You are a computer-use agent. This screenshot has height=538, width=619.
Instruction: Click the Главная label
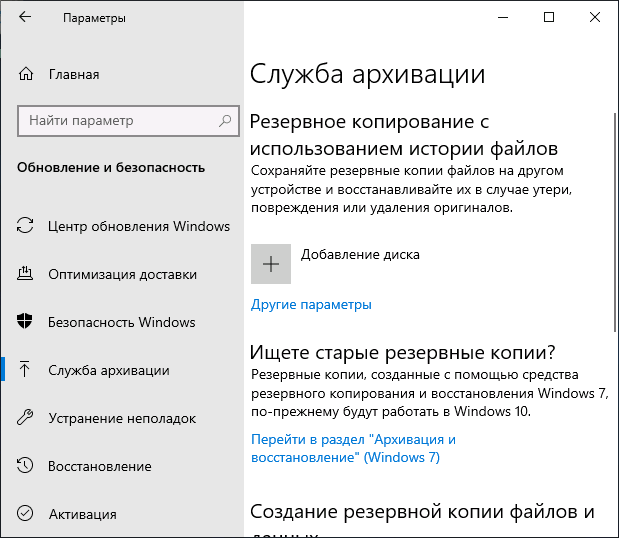tap(74, 74)
